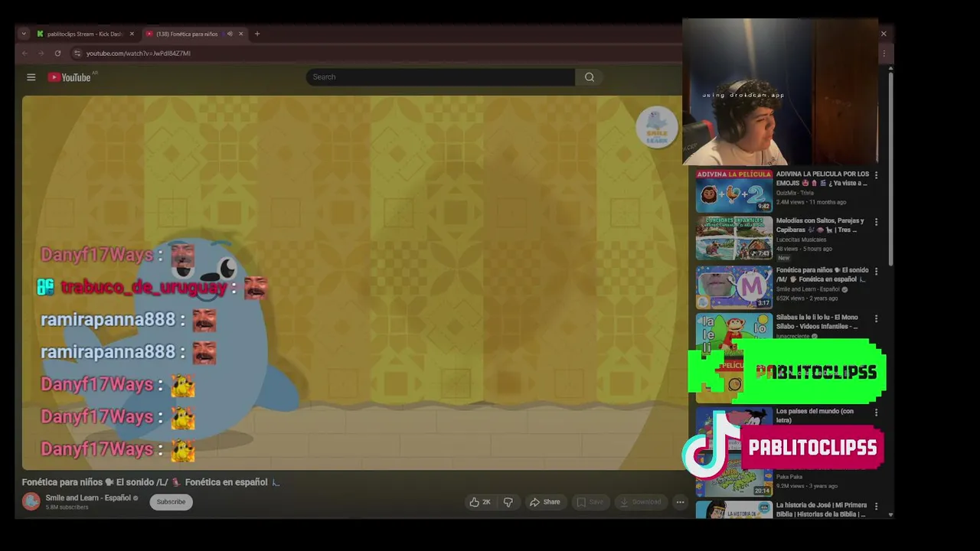Open Fonética para niños El sonido /M/ title
The width and height of the screenshot is (980, 551).
(x=822, y=274)
